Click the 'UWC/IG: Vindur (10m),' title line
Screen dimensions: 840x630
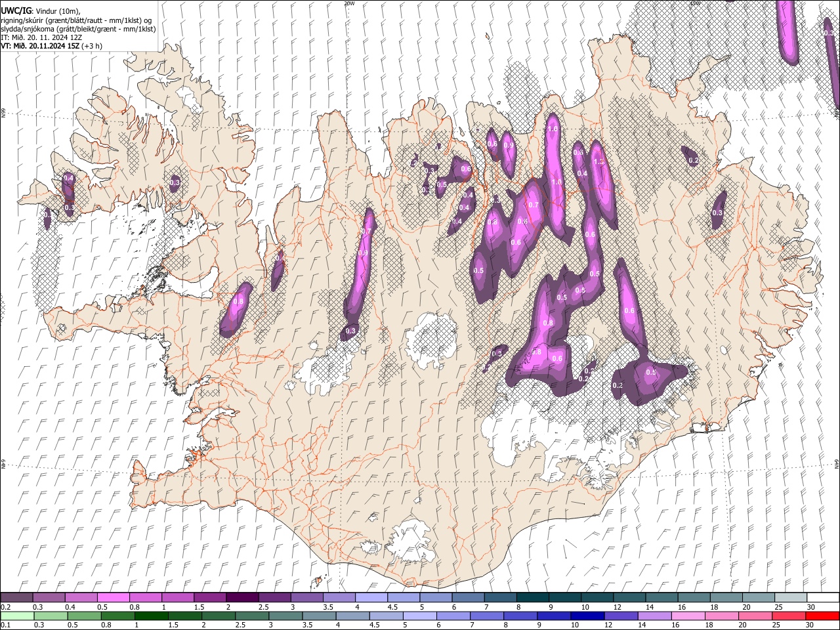click(x=39, y=11)
